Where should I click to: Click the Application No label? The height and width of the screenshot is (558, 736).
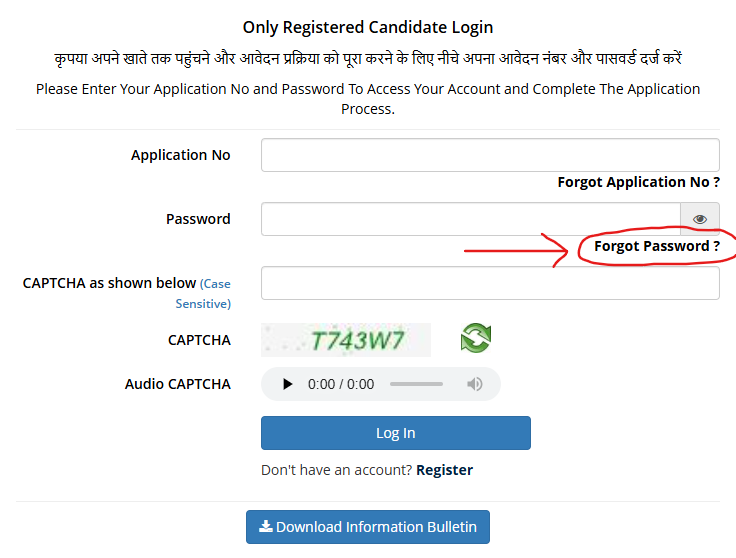click(x=181, y=155)
